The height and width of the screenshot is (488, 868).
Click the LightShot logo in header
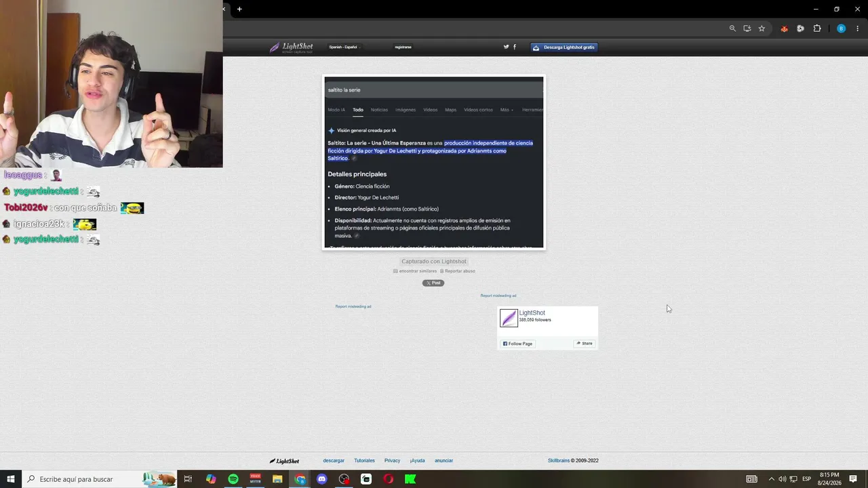point(291,47)
